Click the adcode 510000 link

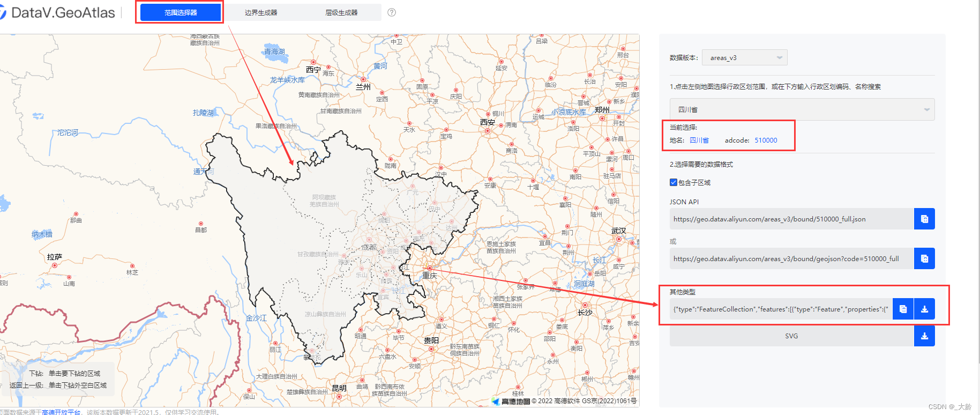pyautogui.click(x=766, y=140)
